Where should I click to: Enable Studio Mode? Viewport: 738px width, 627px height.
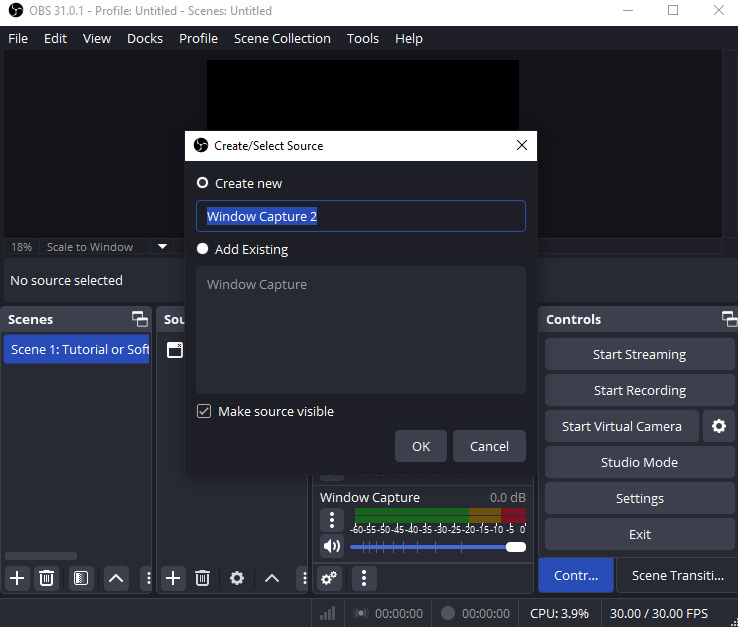click(x=639, y=462)
